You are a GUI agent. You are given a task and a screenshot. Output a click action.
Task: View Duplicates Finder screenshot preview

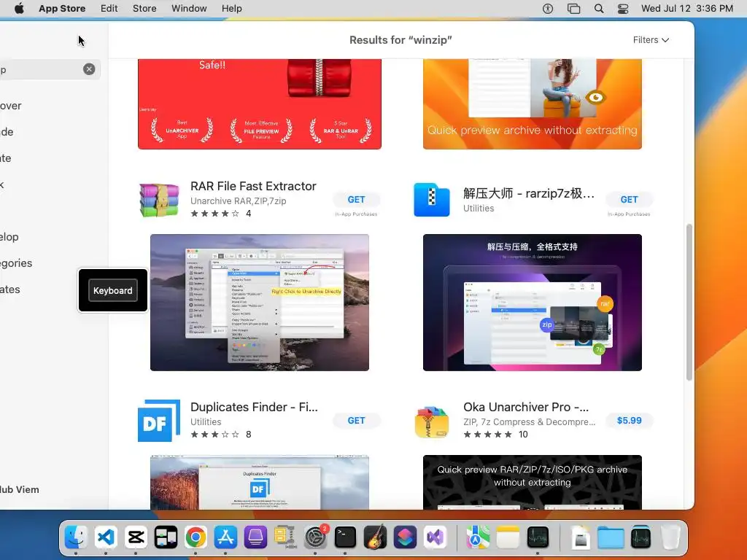point(260,483)
